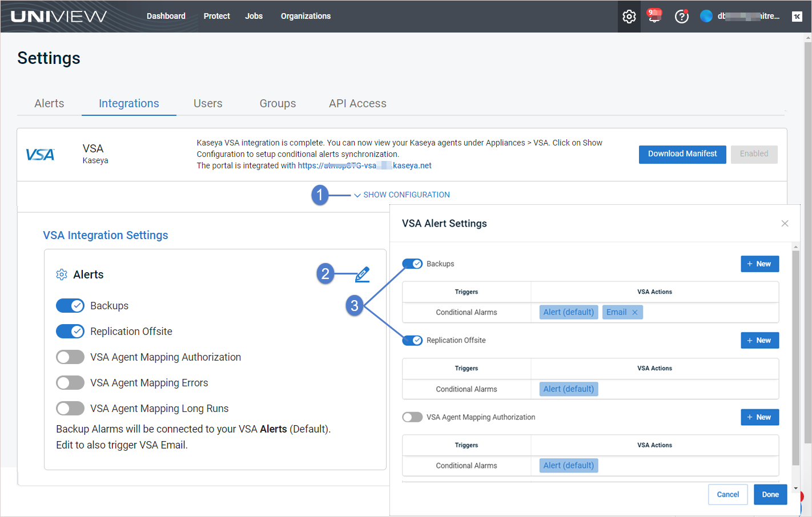
Task: Click Alert (default) tag under Replication Offsite
Action: tap(569, 389)
